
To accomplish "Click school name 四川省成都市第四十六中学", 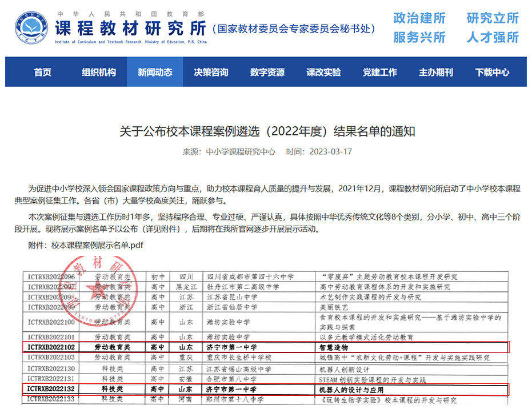I will (x=250, y=276).
